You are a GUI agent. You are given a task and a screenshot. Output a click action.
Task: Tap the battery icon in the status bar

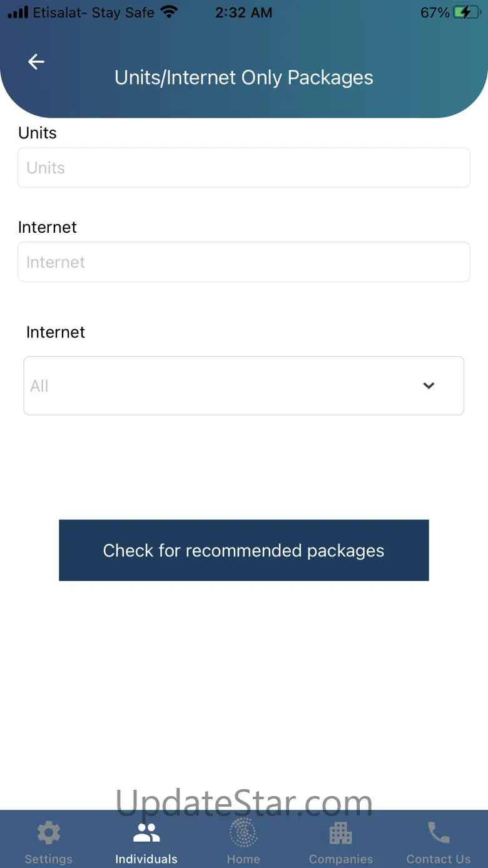coord(467,13)
